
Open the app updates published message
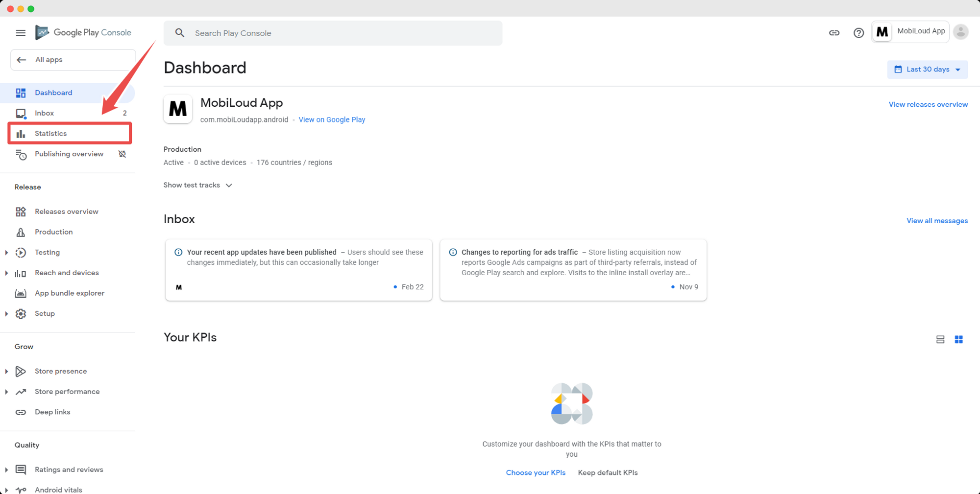pyautogui.click(x=299, y=270)
